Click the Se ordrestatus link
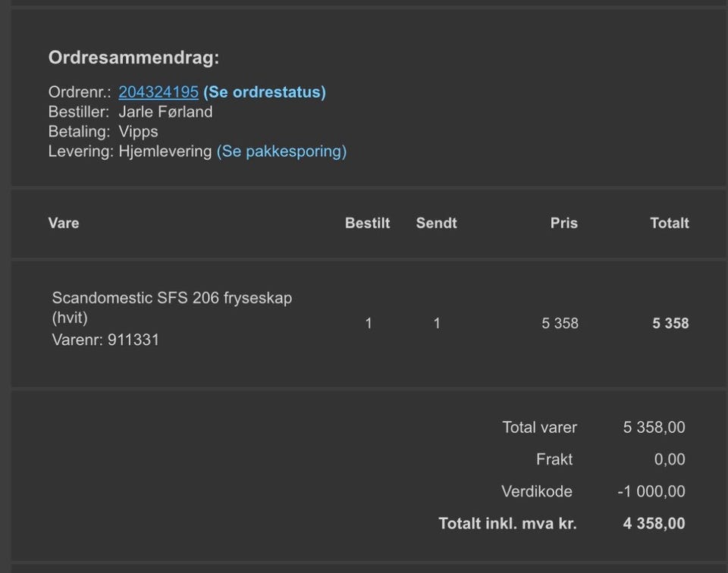Viewport: 728px width, 573px height. 265,92
